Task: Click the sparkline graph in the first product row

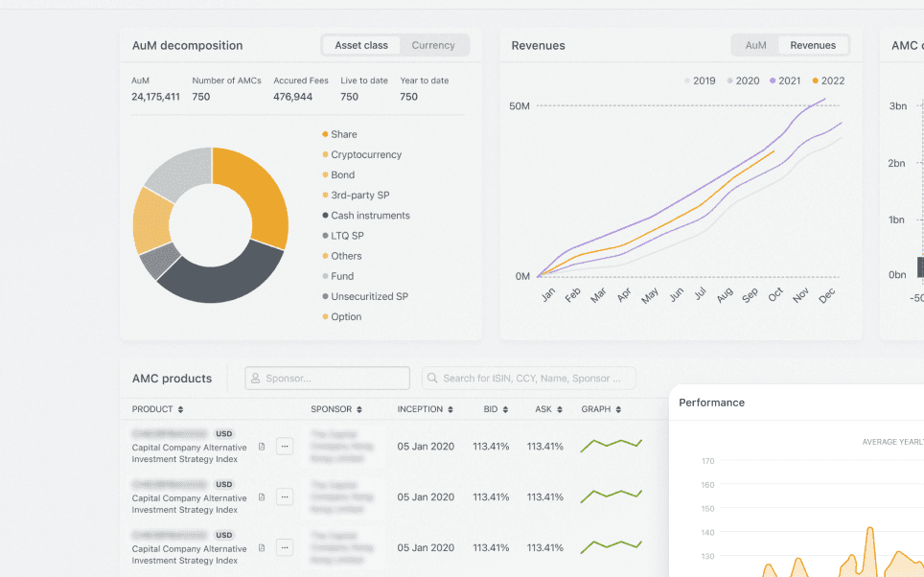Action: [x=612, y=446]
